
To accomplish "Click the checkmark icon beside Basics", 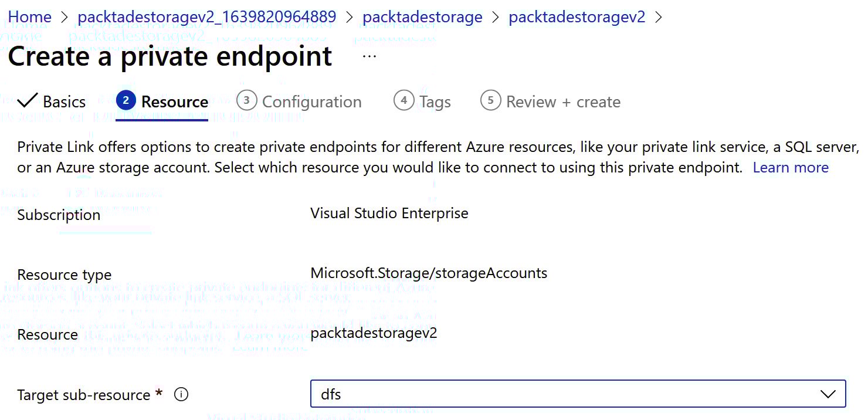I will point(28,101).
